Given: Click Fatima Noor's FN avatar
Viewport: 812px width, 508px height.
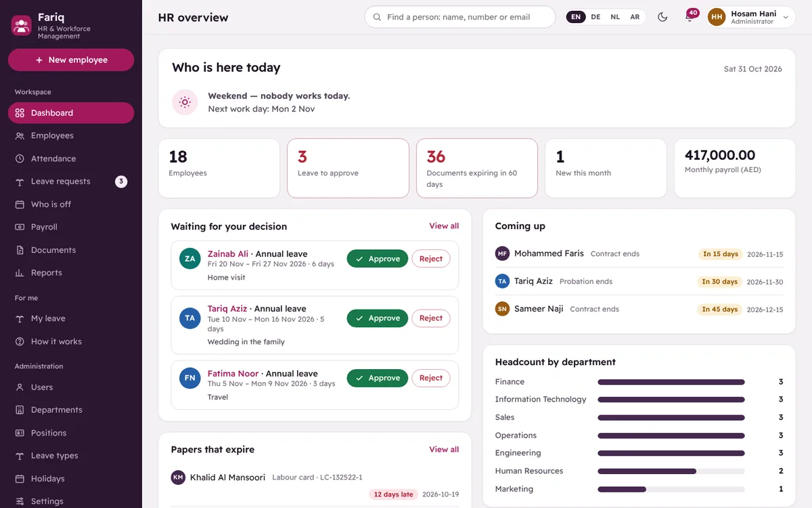Looking at the screenshot, I should [x=190, y=378].
